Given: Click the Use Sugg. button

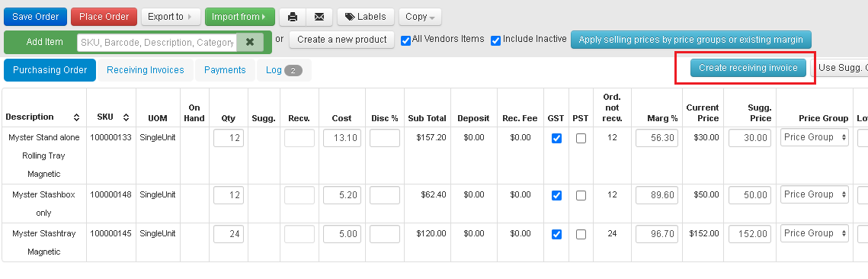Looking at the screenshot, I should (x=840, y=68).
